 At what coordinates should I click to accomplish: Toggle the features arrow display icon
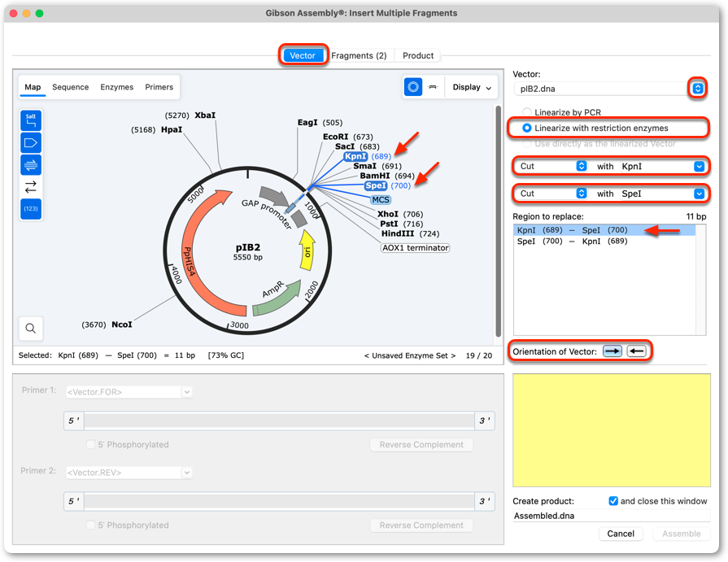click(31, 143)
